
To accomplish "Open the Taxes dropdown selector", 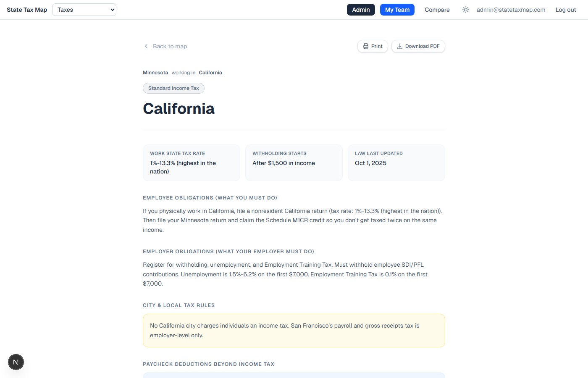I will [84, 10].
